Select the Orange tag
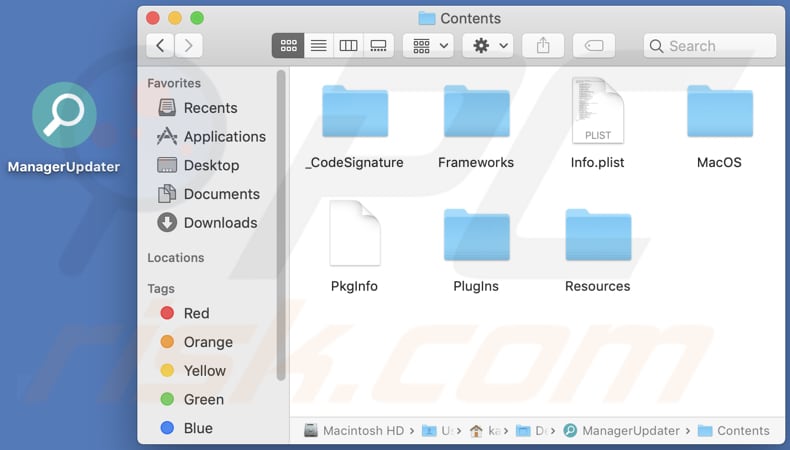The height and width of the screenshot is (450, 790). coord(196,342)
